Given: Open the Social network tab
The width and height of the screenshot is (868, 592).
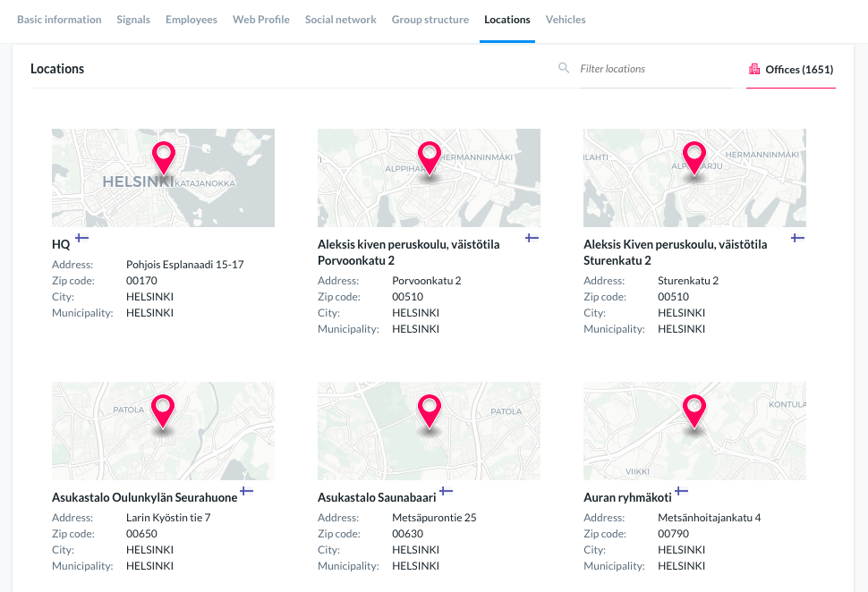Looking at the screenshot, I should tap(340, 20).
